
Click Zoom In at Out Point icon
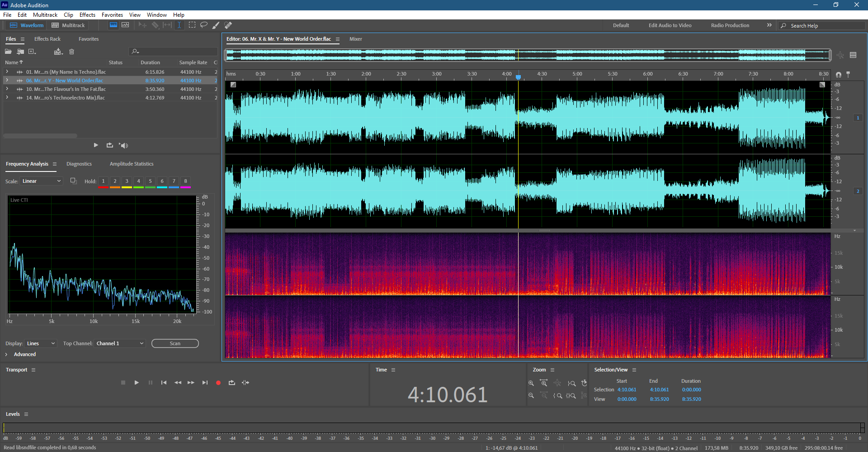[x=571, y=383]
